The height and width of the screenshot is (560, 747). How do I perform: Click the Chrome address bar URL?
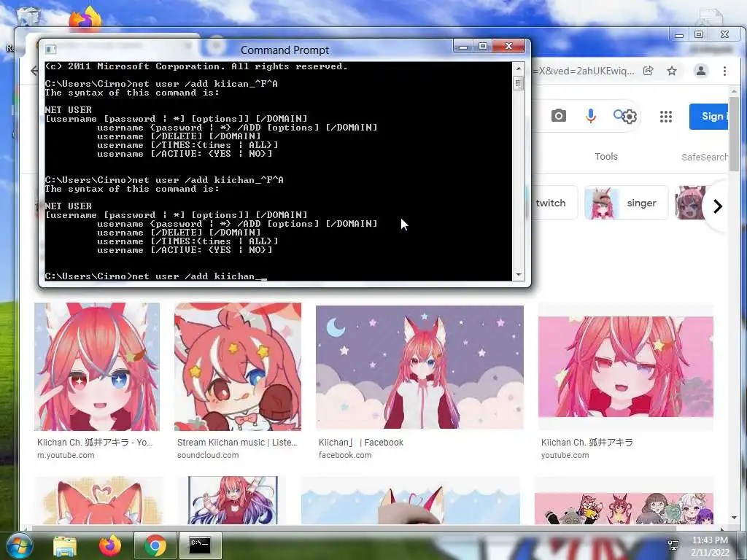[584, 71]
